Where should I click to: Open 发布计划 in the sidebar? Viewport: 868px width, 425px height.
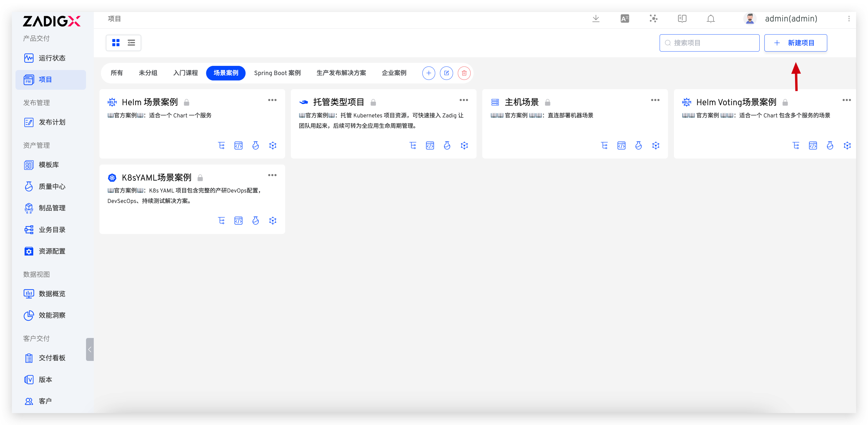pos(51,122)
